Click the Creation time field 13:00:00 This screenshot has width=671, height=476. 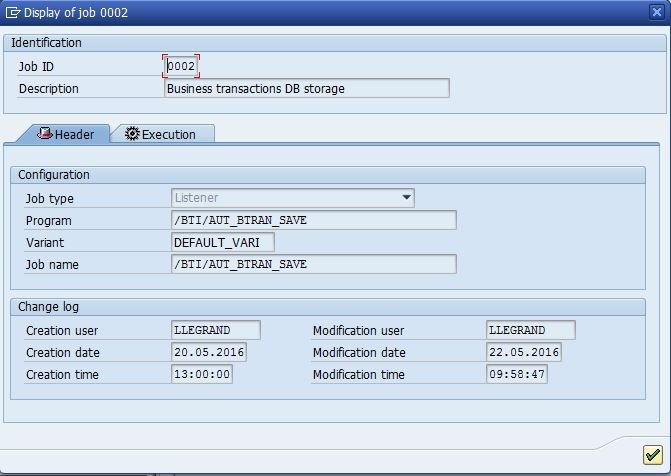click(x=202, y=374)
